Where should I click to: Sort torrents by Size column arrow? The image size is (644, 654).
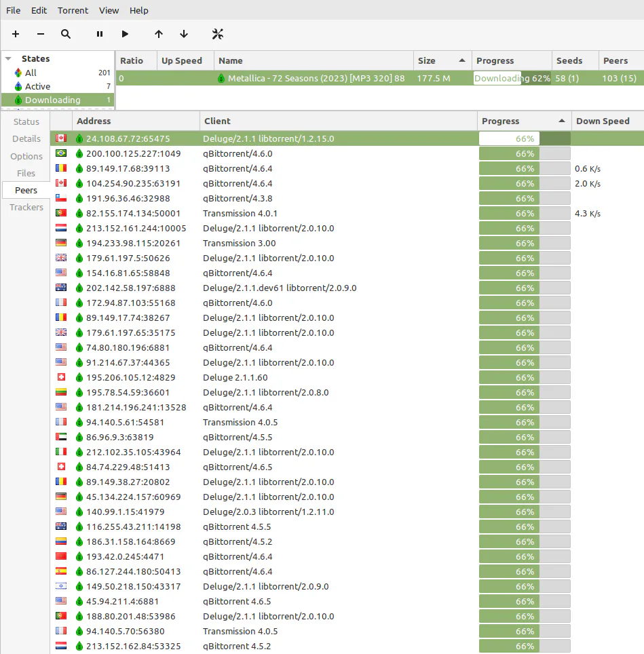tap(461, 60)
